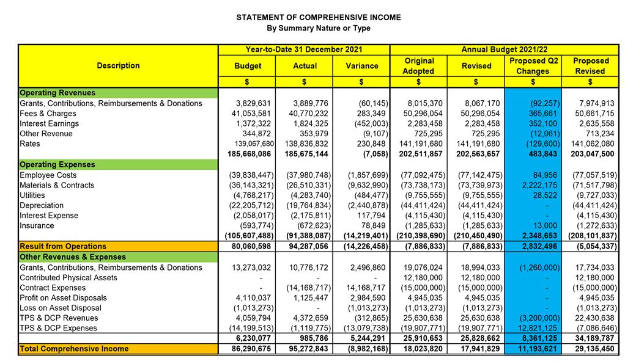Click the 'Loss on Asset Disposal' label
Viewport: 625px width, 364px height.
(61, 308)
